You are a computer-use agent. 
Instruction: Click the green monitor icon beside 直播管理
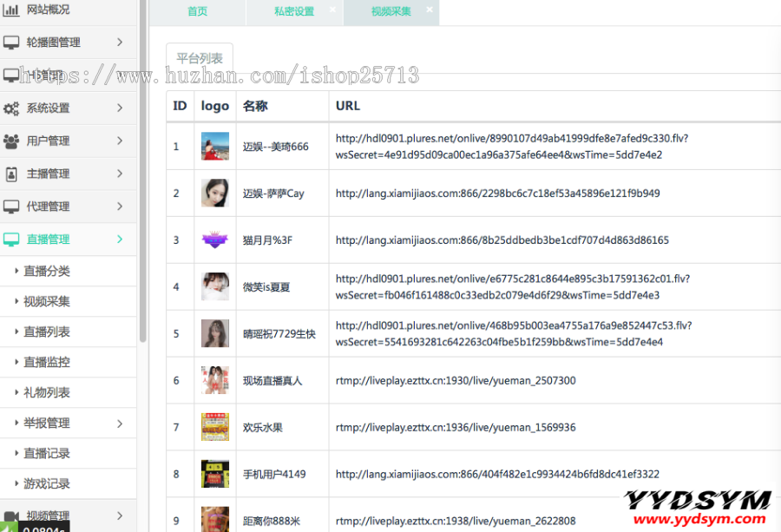tap(11, 240)
